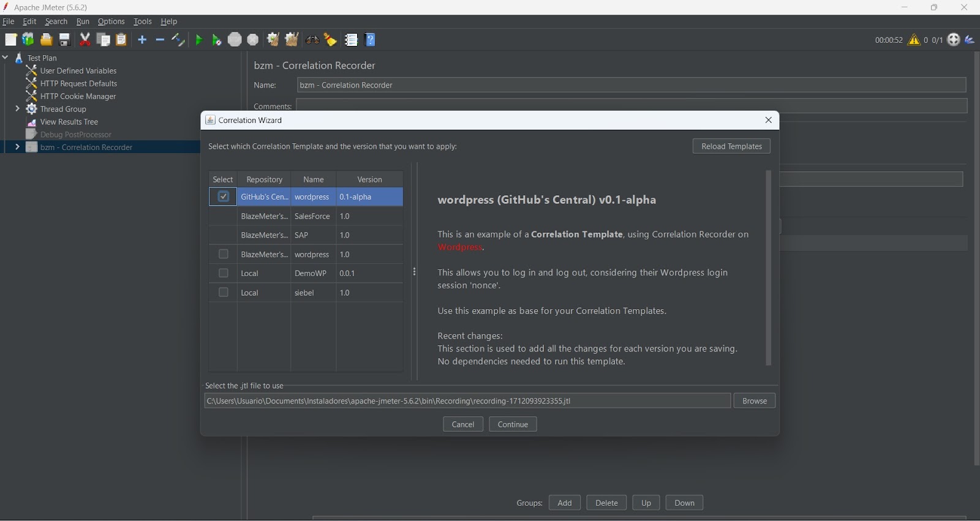
Task: Click the yellow warning log icon
Action: coord(914,40)
